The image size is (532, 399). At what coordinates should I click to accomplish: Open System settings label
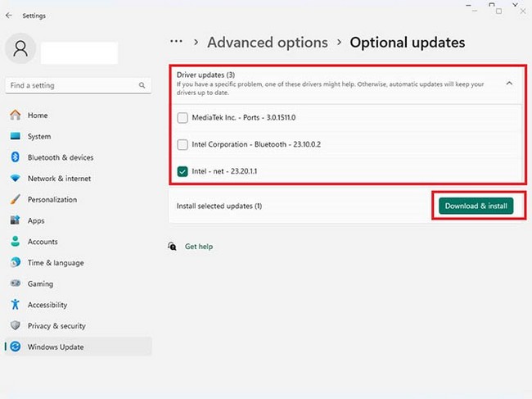[39, 136]
